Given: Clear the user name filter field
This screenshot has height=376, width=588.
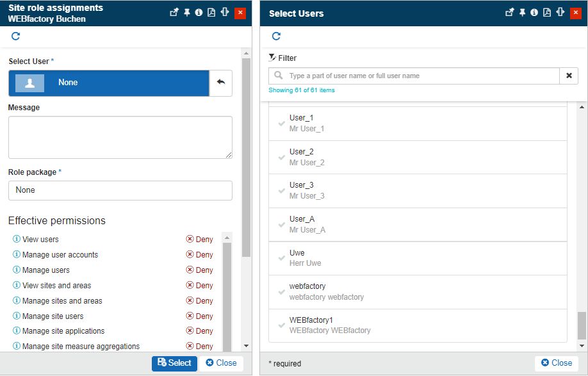Looking at the screenshot, I should 569,76.
